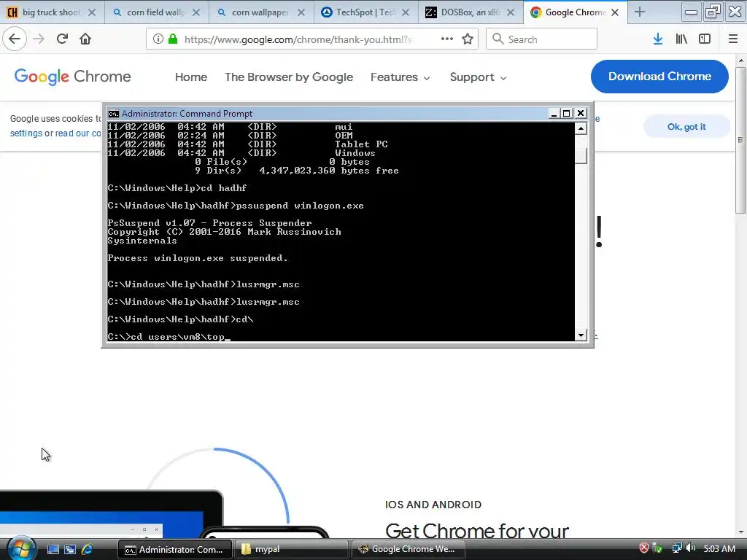Click the cd users\vm8\top prompt line
Image resolution: width=747 pixels, height=560 pixels.
pos(167,337)
